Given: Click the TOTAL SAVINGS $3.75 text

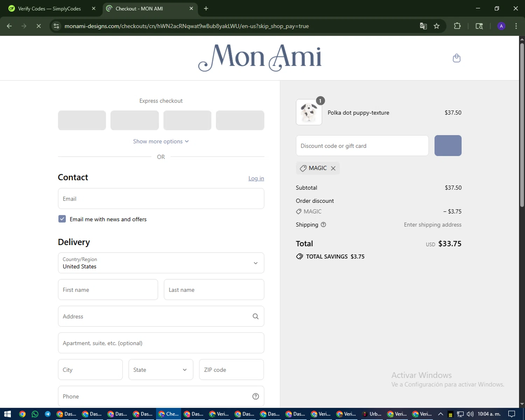Looking at the screenshot, I should [x=335, y=257].
